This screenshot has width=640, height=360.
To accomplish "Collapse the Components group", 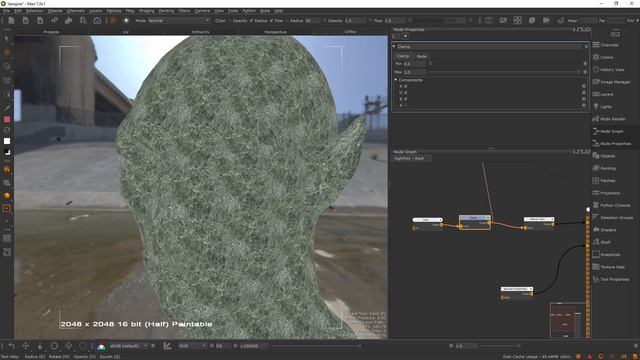I will click(x=396, y=80).
